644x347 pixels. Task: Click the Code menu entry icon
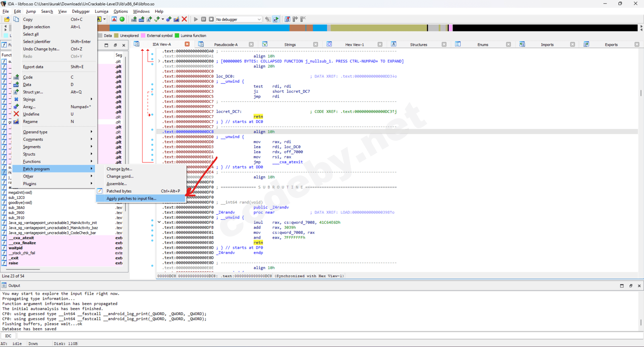tap(17, 77)
